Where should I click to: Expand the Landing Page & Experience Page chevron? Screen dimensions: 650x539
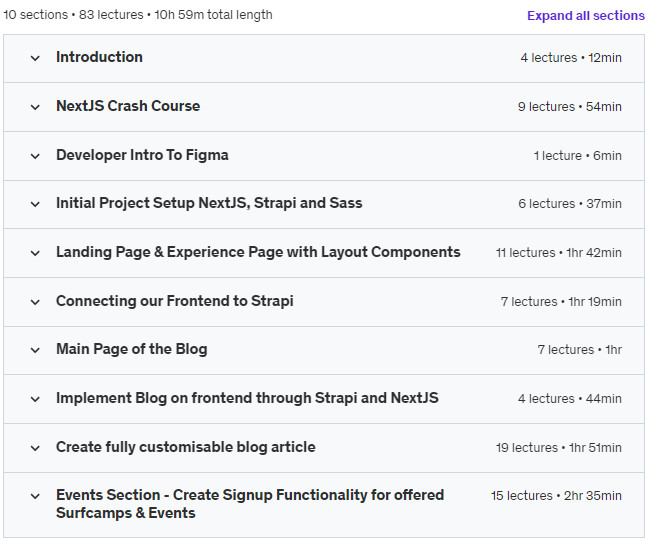point(35,253)
